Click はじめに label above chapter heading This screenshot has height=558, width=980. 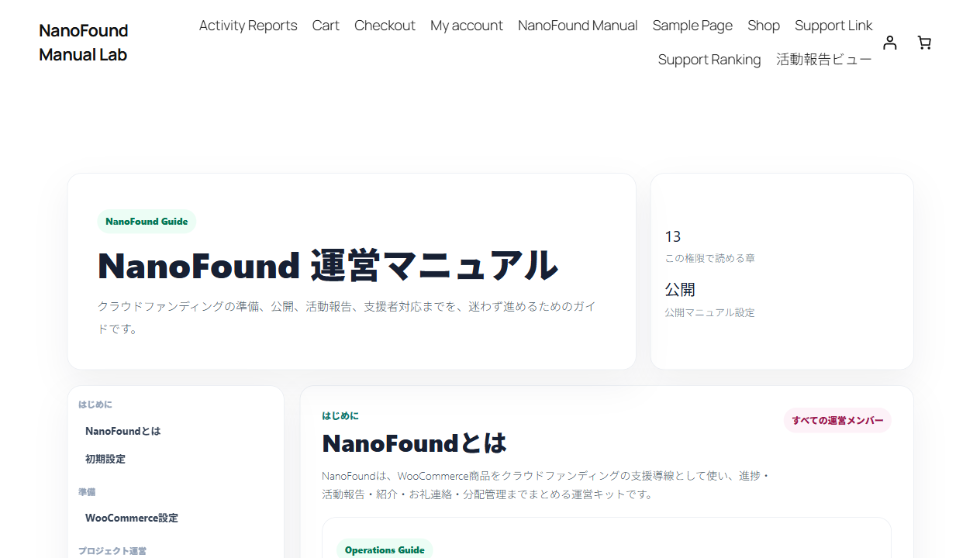pyautogui.click(x=340, y=416)
